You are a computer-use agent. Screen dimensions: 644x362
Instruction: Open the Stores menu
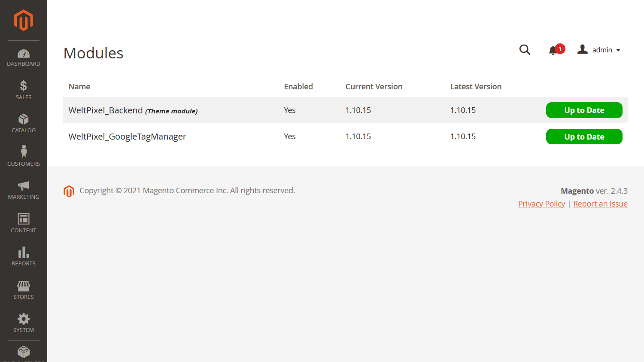click(24, 290)
